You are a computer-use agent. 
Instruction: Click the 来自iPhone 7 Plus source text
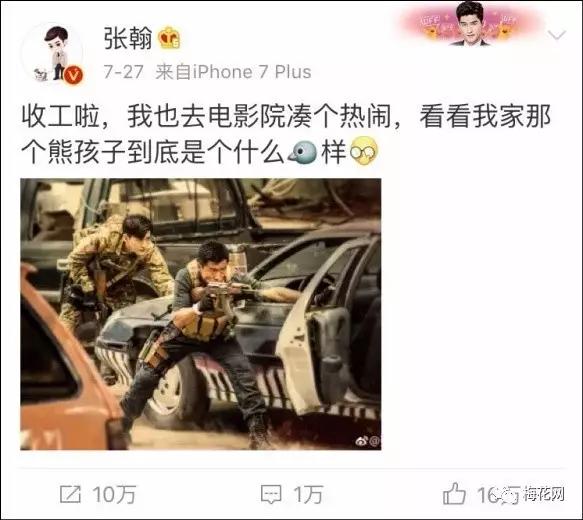[x=233, y=72]
